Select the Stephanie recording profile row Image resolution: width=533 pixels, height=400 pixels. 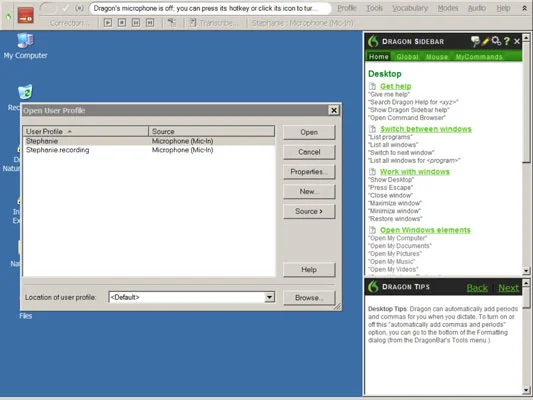click(149, 150)
